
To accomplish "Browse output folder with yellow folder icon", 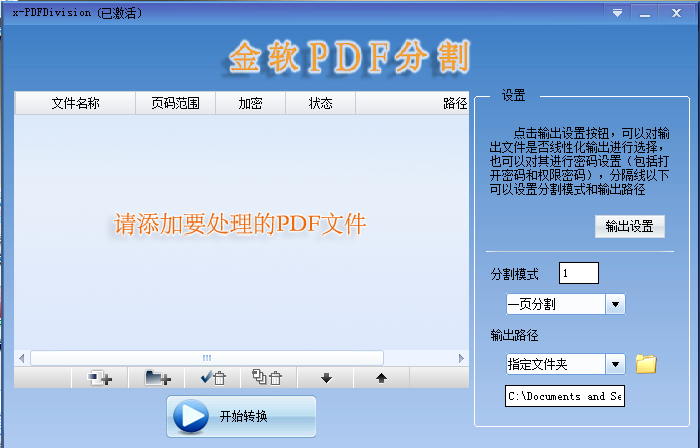I will coord(646,364).
